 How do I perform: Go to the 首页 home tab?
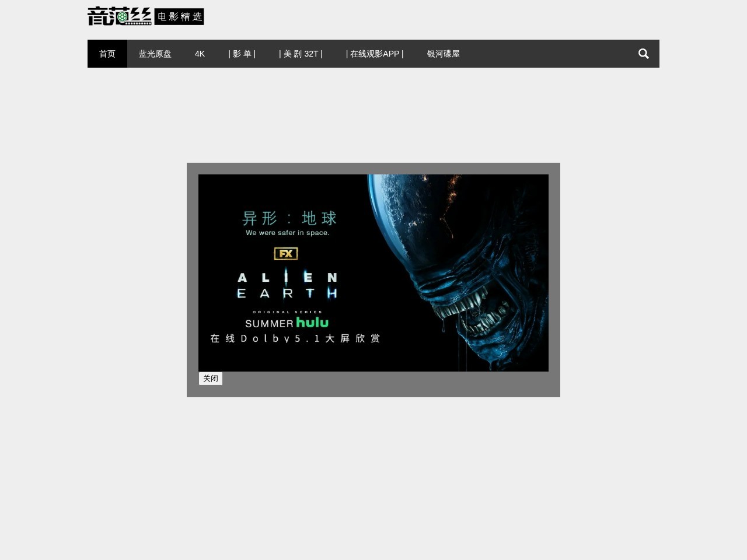[x=107, y=54]
